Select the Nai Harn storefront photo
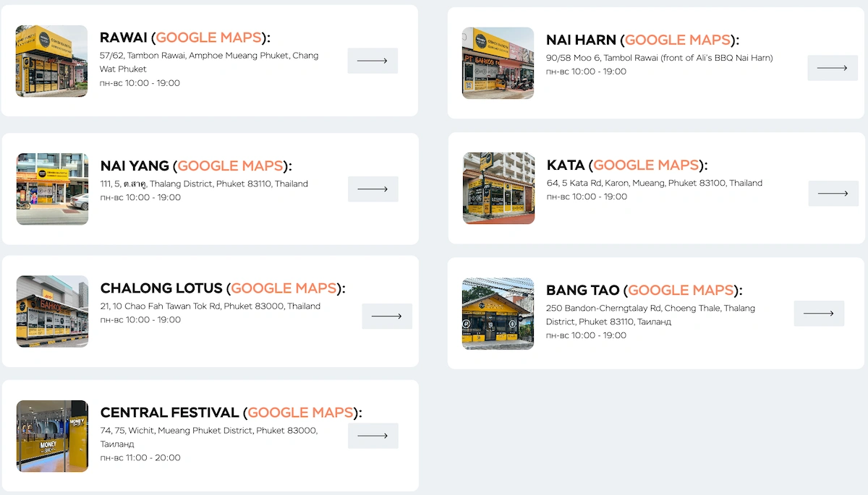This screenshot has width=868, height=495. (x=498, y=64)
